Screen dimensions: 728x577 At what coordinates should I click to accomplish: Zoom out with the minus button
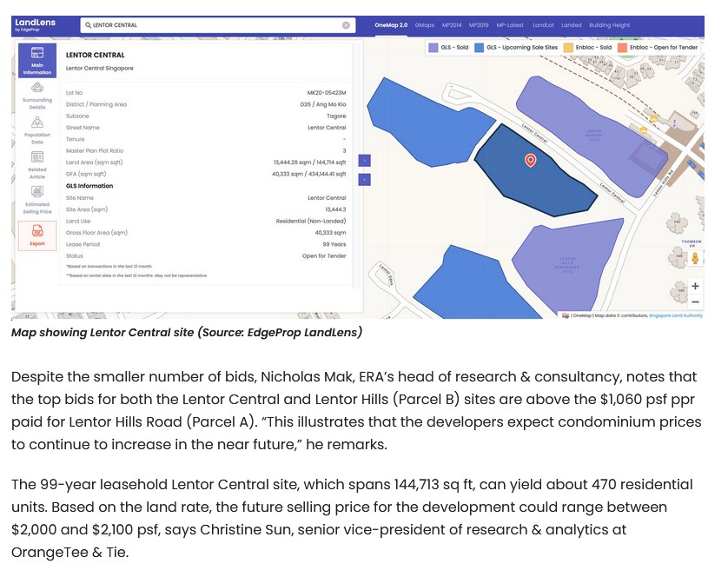click(695, 302)
